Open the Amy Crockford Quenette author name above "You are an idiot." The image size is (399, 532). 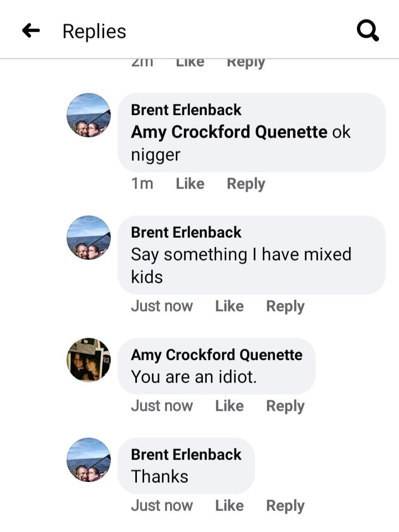pos(217,355)
